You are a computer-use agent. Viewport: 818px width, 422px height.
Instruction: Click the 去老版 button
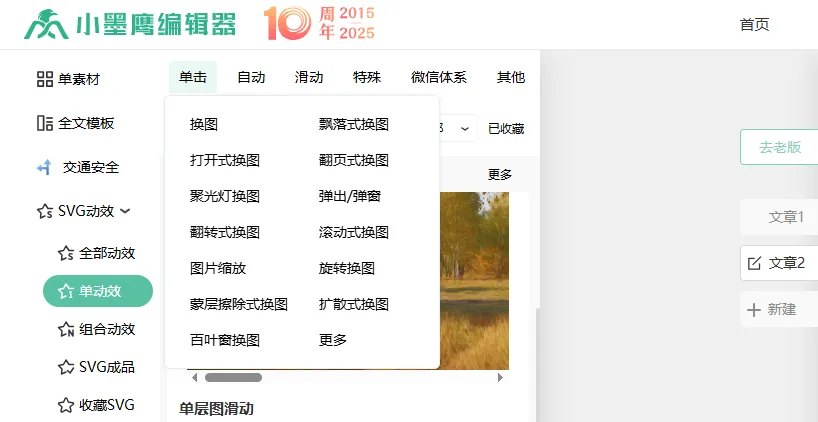779,147
